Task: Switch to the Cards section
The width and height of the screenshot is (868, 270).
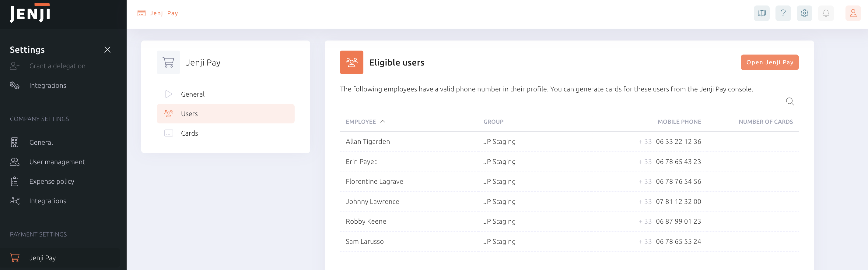Action: (189, 133)
